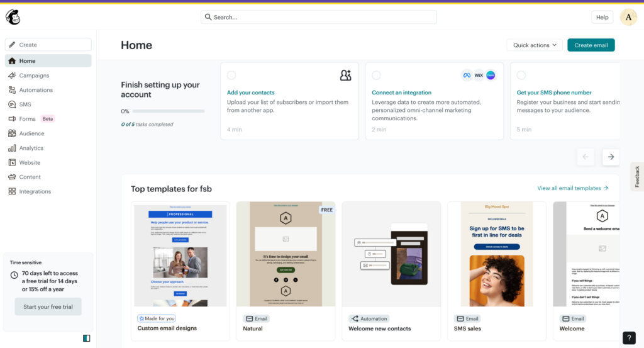This screenshot has height=348, width=644.
Task: Click the Automation tag on Welcome new contacts
Action: [369, 319]
